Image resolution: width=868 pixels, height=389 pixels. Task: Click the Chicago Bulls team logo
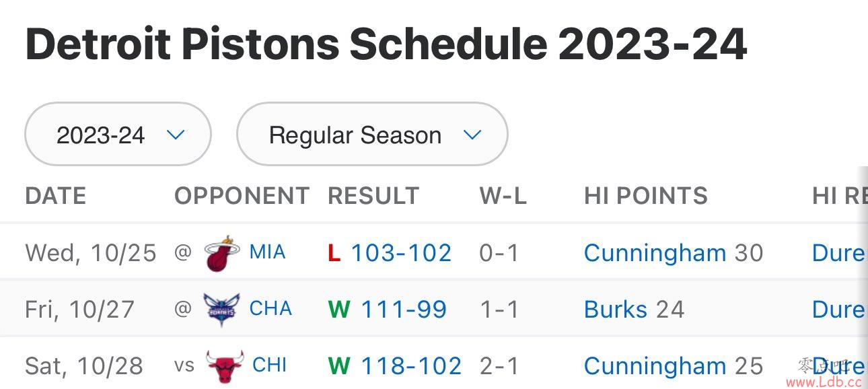pyautogui.click(x=224, y=366)
